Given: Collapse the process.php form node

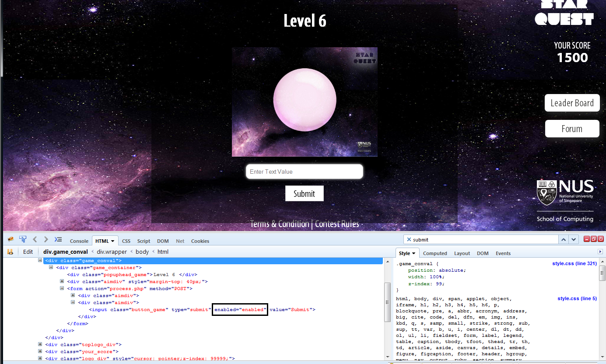Looking at the screenshot, I should (62, 288).
